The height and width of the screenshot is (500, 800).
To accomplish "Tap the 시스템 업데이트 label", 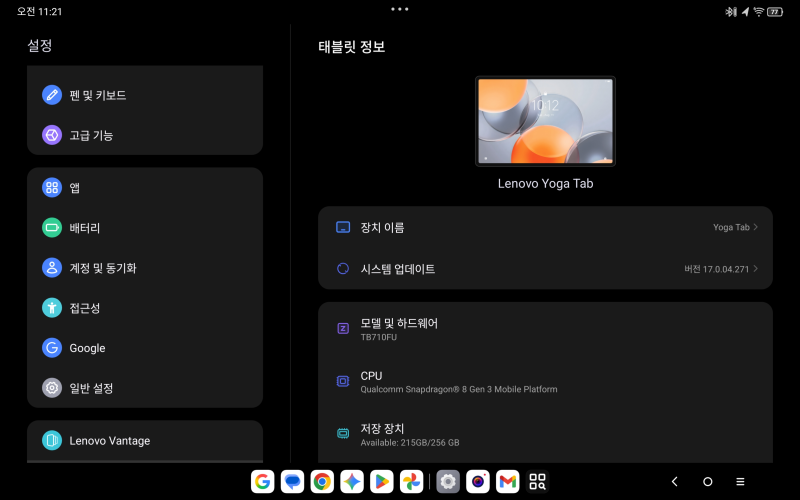I will click(397, 268).
